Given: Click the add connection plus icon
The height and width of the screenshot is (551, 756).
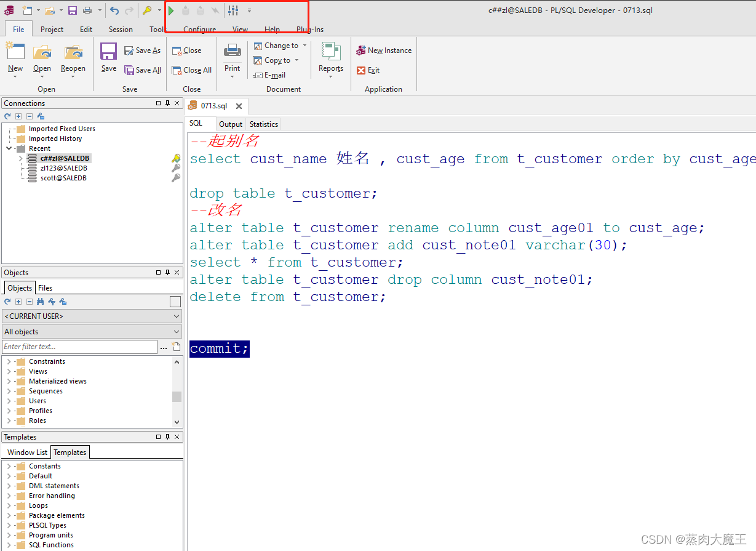Looking at the screenshot, I should 18,116.
